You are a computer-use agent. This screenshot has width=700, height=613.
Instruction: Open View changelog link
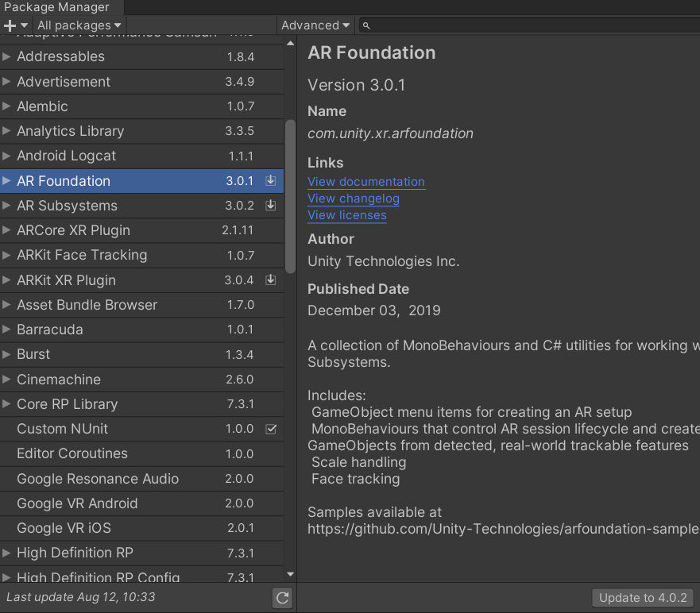pyautogui.click(x=354, y=198)
